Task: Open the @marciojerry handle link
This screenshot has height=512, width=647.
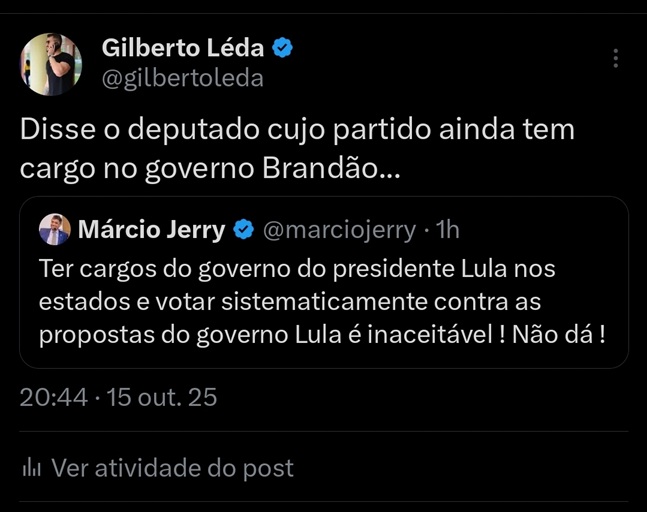Action: pyautogui.click(x=339, y=231)
